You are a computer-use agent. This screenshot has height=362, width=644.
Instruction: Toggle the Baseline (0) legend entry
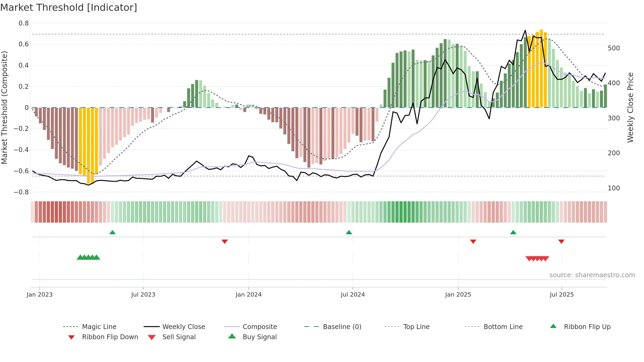[x=333, y=327]
